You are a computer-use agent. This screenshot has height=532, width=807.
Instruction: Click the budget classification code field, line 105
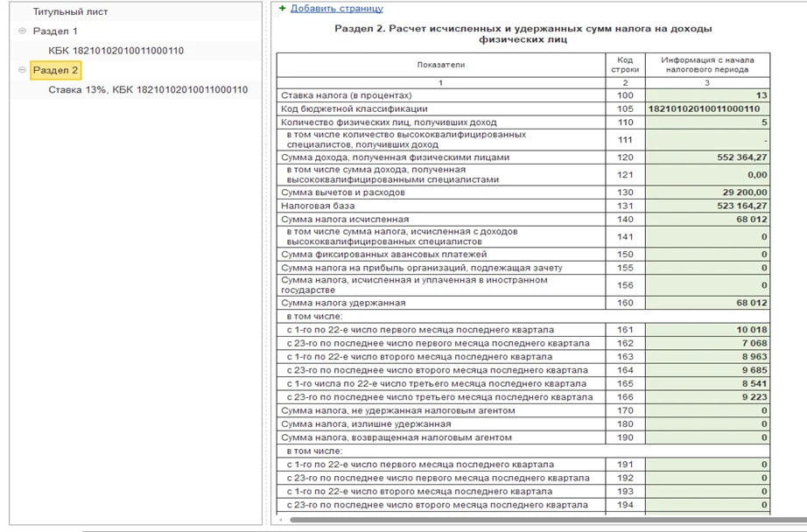coord(707,108)
